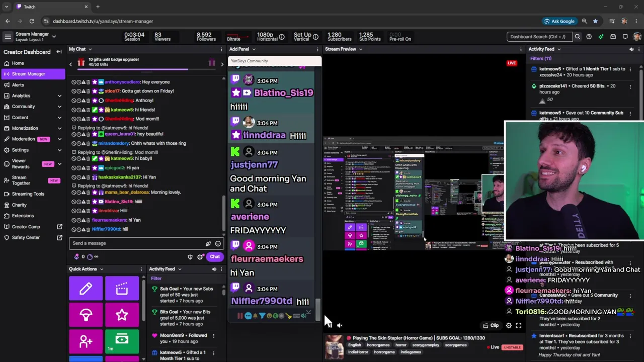Mute sounds in right Activity Feed panel

pos(631,49)
